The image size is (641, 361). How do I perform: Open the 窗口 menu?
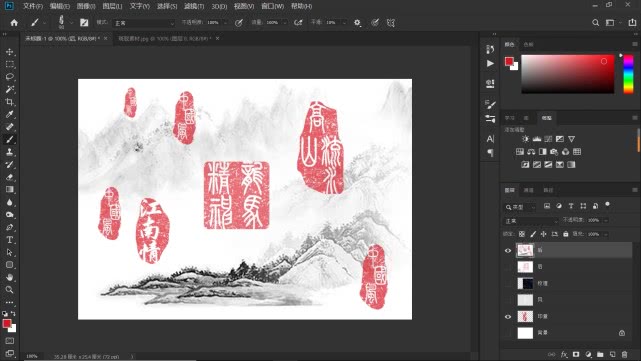[x=272, y=6]
